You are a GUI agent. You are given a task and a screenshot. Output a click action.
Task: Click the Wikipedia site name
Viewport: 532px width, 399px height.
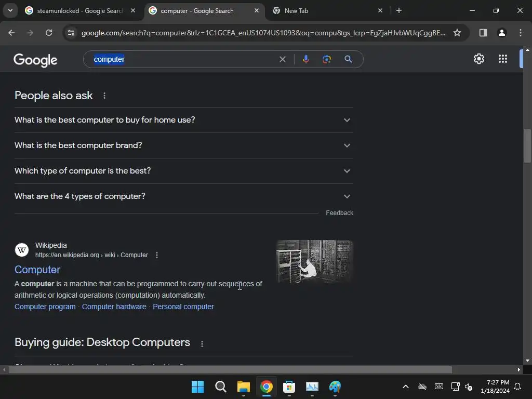click(x=51, y=245)
